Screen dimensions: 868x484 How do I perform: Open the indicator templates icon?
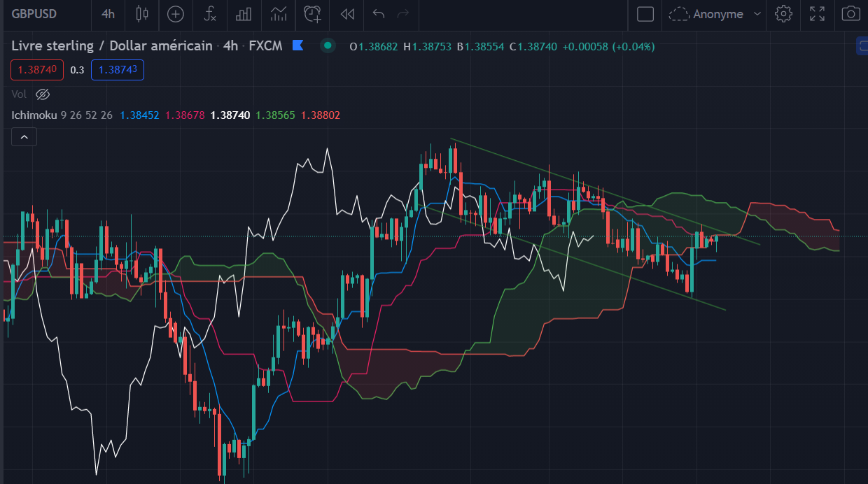coord(279,14)
